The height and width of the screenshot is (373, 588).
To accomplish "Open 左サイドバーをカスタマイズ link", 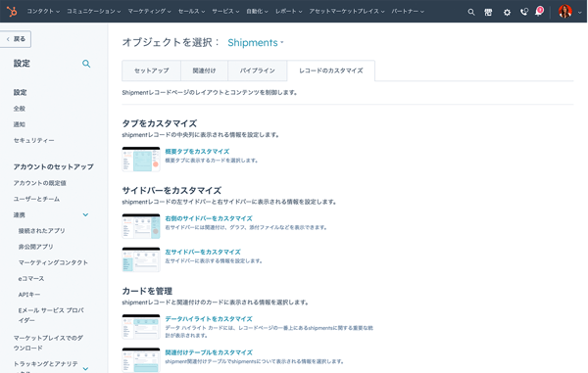I will coord(203,252).
